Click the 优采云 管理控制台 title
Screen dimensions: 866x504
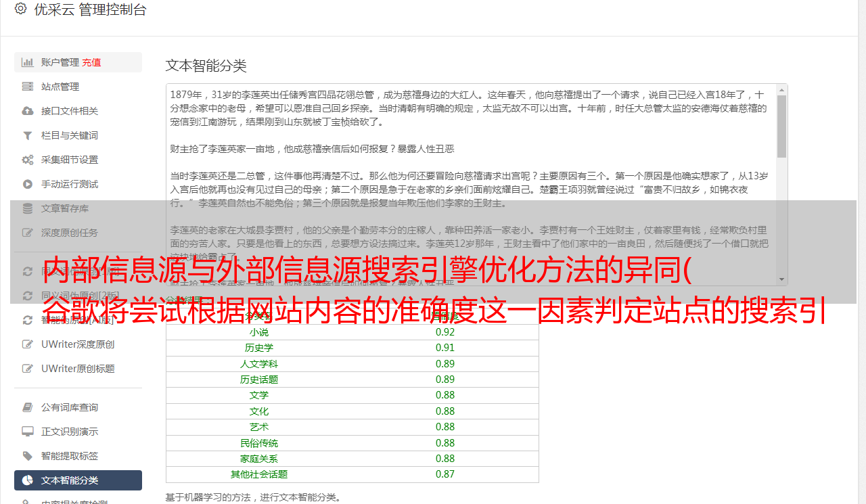pyautogui.click(x=90, y=9)
